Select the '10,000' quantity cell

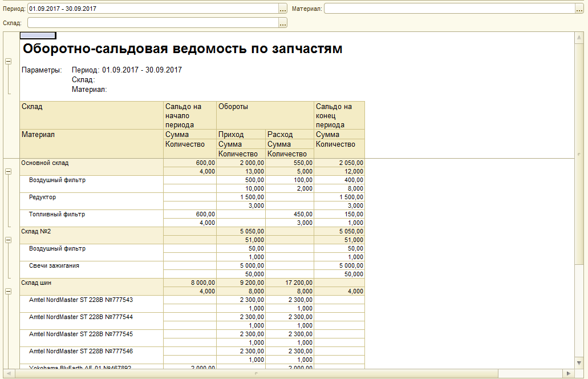pyautogui.click(x=241, y=189)
